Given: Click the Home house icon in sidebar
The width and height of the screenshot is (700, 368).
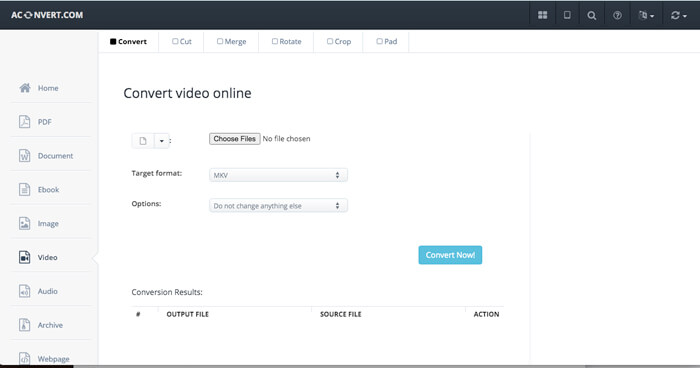Looking at the screenshot, I should [x=25, y=88].
